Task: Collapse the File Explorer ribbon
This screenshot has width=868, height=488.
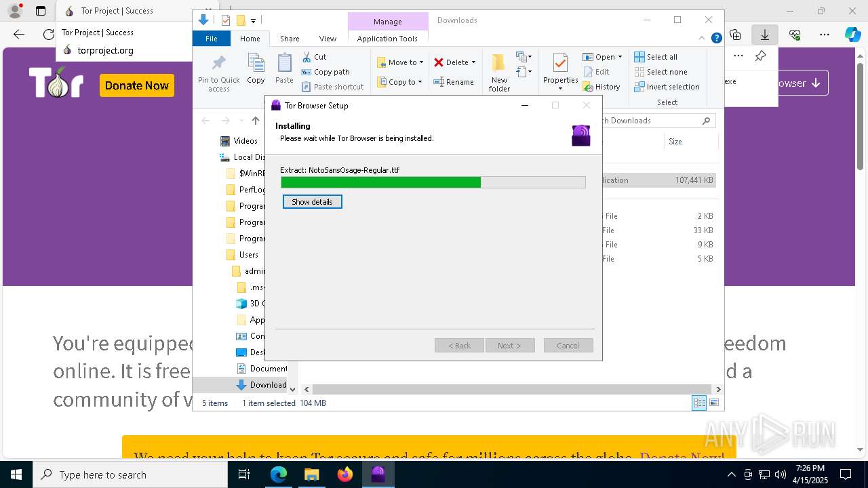Action: tap(702, 39)
